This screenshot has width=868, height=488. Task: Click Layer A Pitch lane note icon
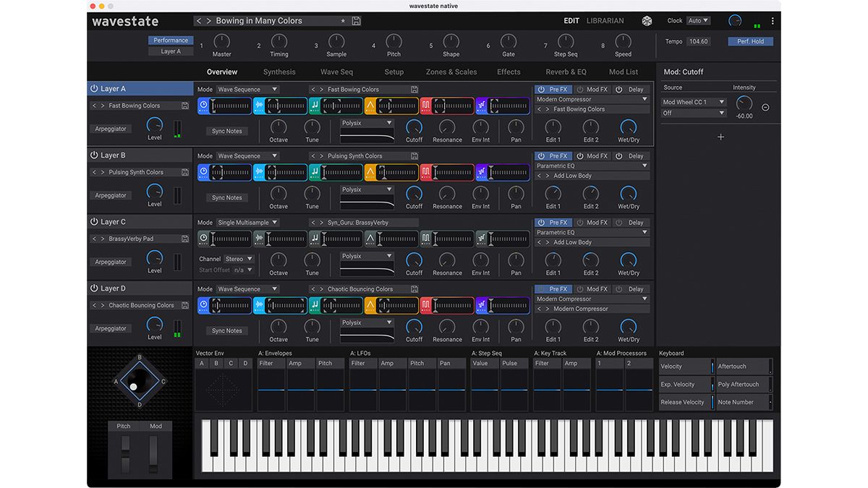315,106
